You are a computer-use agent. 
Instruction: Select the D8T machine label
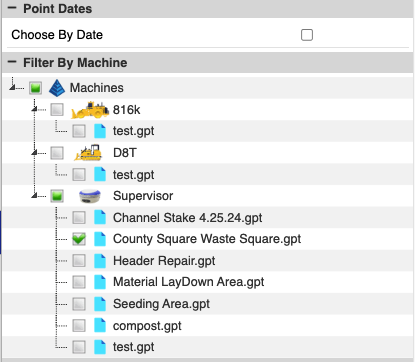(x=125, y=153)
